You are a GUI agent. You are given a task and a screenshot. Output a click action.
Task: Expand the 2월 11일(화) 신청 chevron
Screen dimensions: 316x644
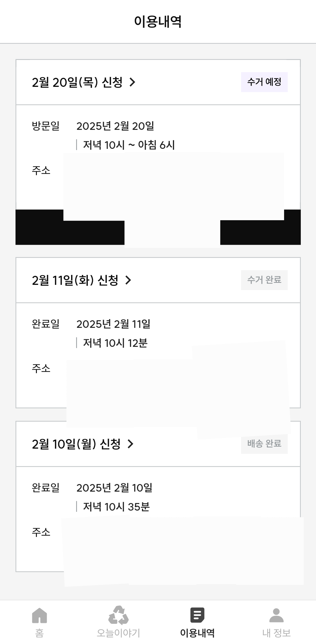[128, 280]
